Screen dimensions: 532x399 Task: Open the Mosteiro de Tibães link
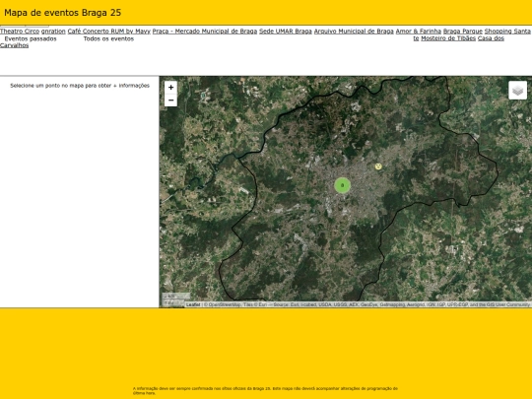click(448, 38)
